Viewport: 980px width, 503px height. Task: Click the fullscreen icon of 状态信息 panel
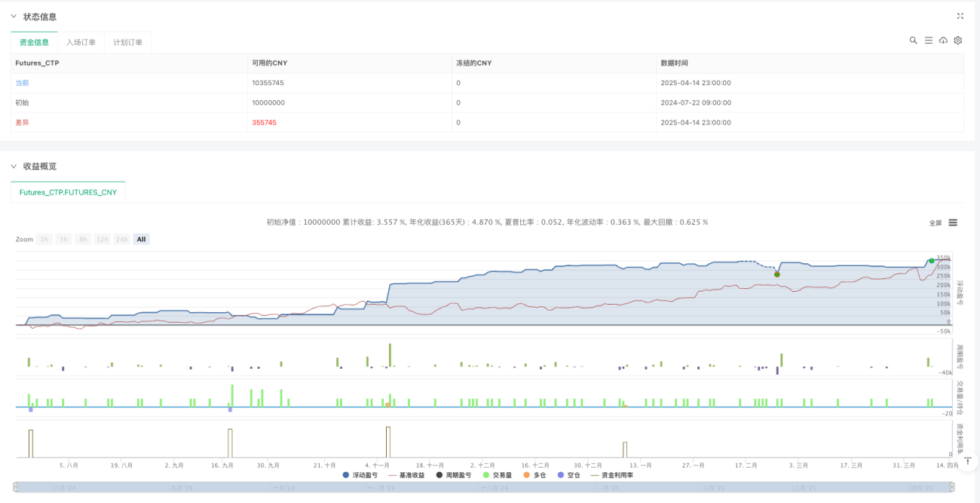[x=960, y=16]
